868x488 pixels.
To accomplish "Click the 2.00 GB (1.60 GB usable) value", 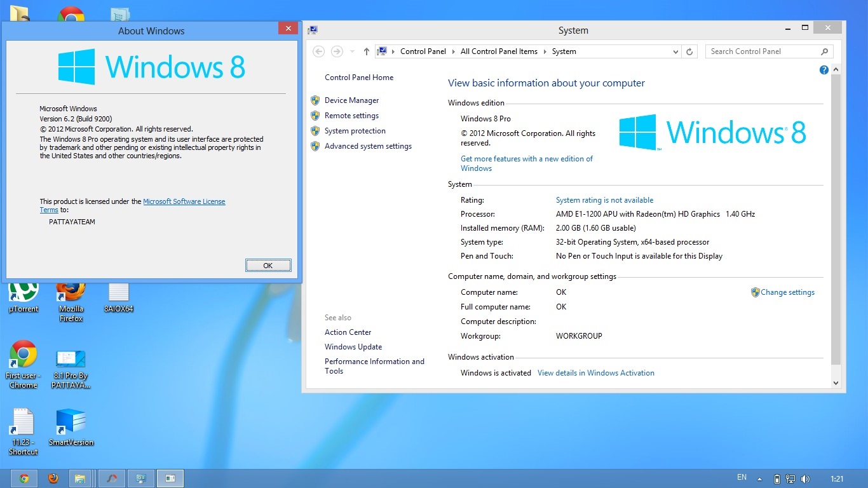I will pos(595,228).
